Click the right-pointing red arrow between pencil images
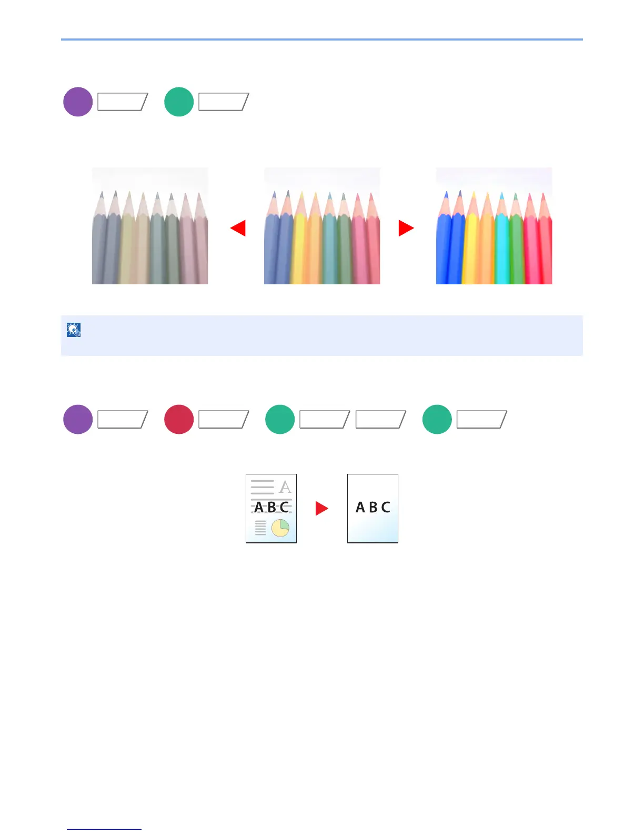The width and height of the screenshot is (644, 834). (406, 228)
